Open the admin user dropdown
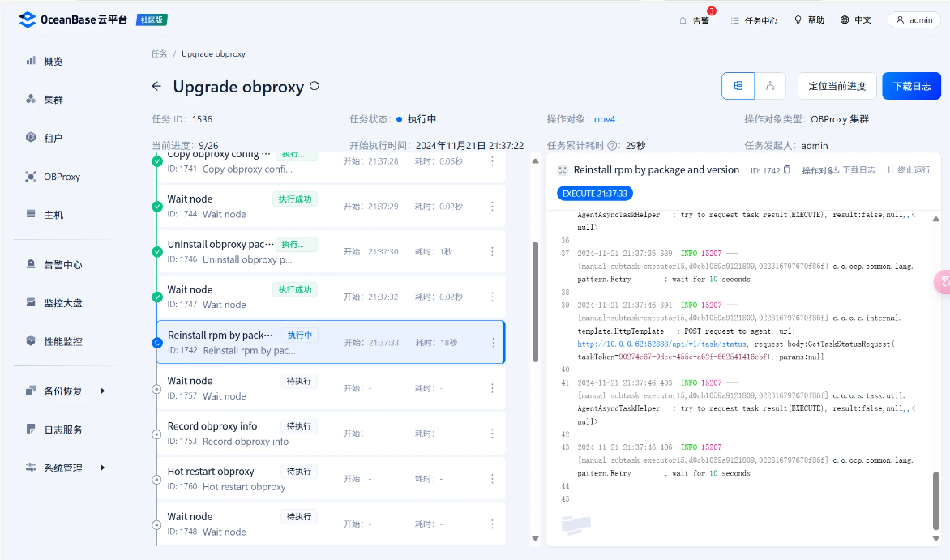This screenshot has height=560, width=950. point(914,19)
